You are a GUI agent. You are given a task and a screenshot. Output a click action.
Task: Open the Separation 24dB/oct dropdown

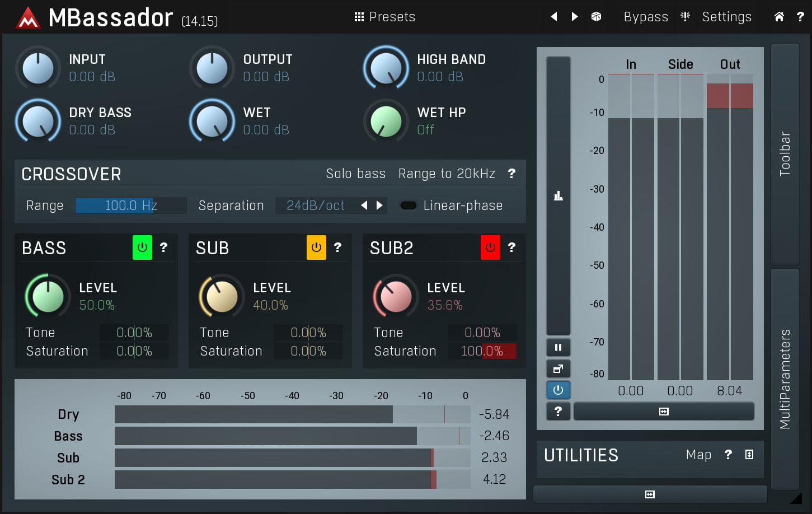(315, 205)
